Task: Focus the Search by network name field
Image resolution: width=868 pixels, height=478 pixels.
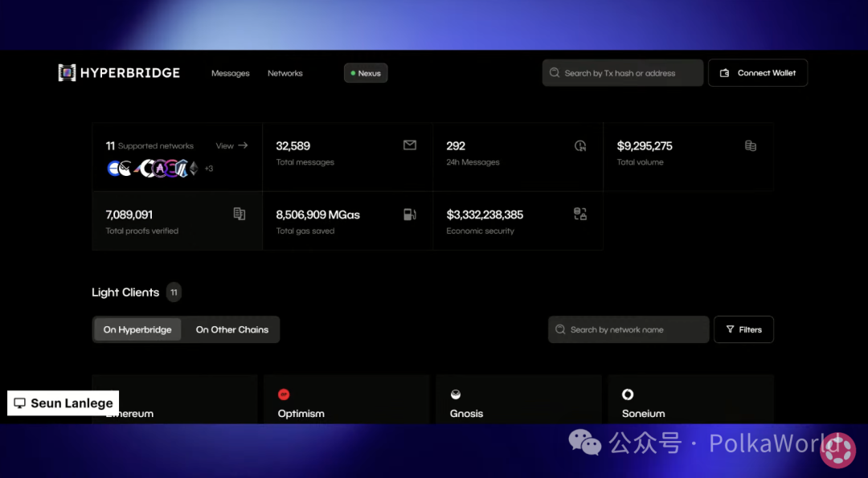Action: [x=628, y=329]
